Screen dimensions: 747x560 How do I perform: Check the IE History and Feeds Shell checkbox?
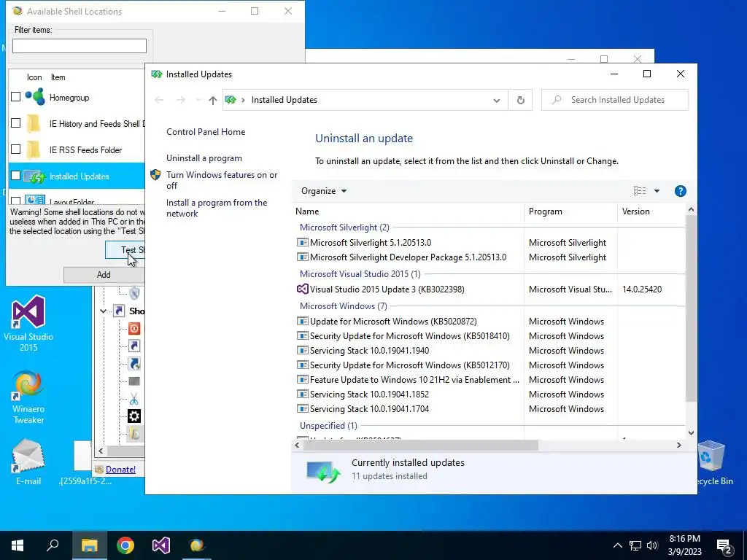pos(16,123)
